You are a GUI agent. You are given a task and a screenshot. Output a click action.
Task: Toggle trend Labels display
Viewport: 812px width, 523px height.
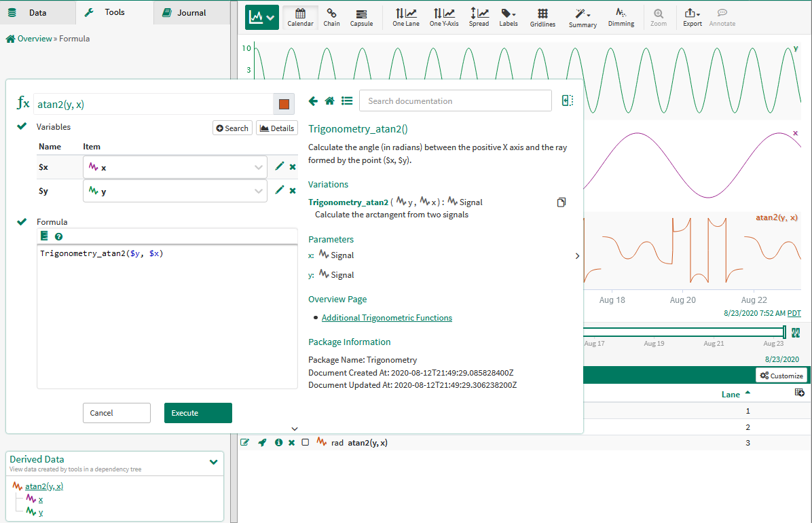pyautogui.click(x=509, y=16)
